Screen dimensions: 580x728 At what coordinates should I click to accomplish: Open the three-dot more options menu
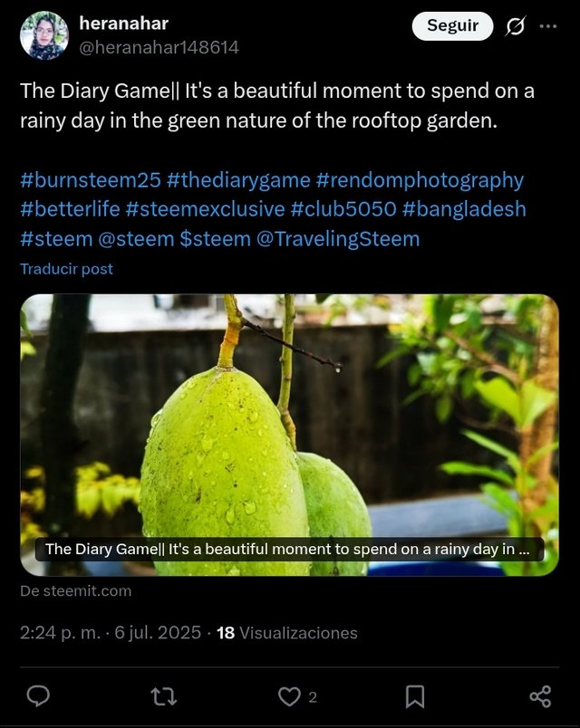[548, 26]
